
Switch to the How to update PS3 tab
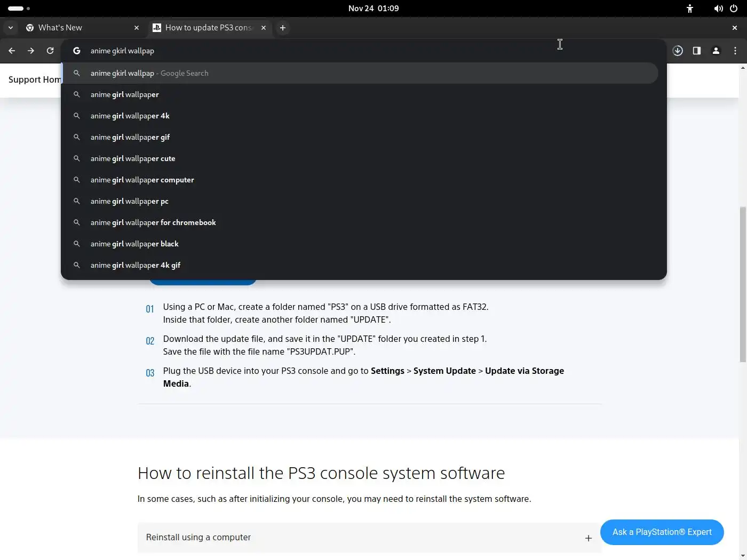(209, 28)
